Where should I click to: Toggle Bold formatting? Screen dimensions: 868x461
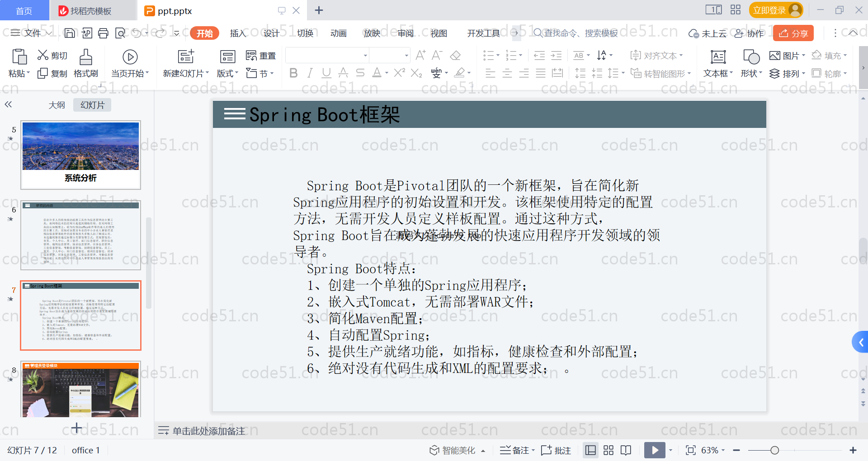(293, 73)
